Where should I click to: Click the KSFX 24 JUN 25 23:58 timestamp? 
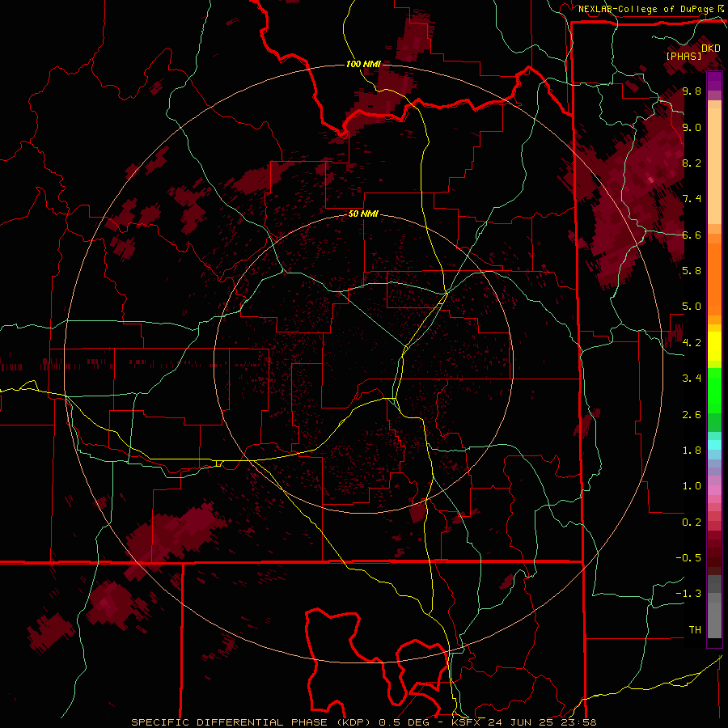523,722
